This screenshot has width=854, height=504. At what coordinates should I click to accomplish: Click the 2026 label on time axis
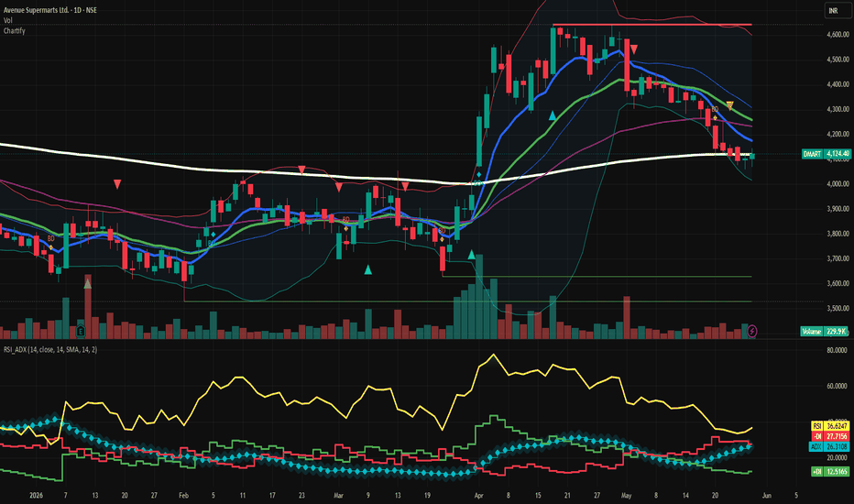(x=36, y=495)
